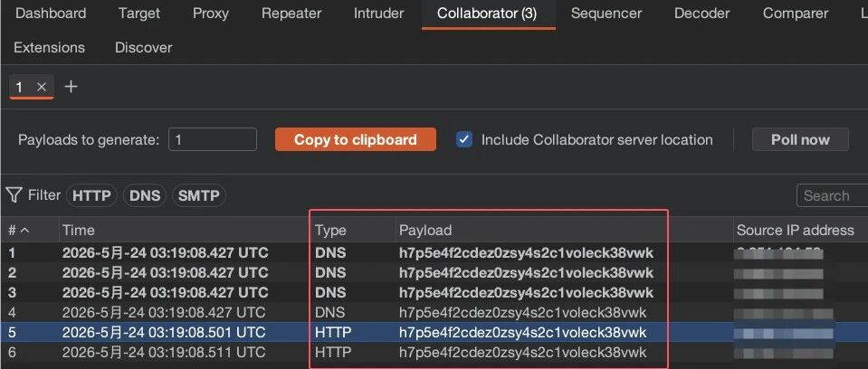Select DNS interaction row number 4
Viewport: 868px width, 369px height.
(434, 313)
